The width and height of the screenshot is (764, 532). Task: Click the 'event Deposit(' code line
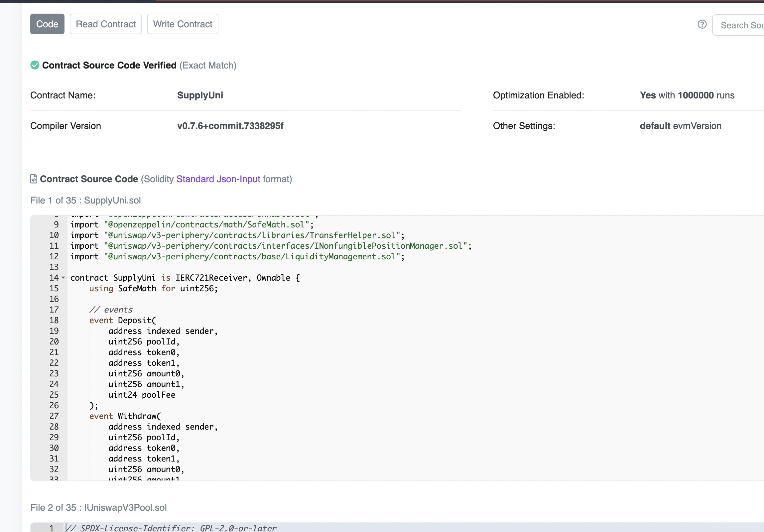pos(122,321)
